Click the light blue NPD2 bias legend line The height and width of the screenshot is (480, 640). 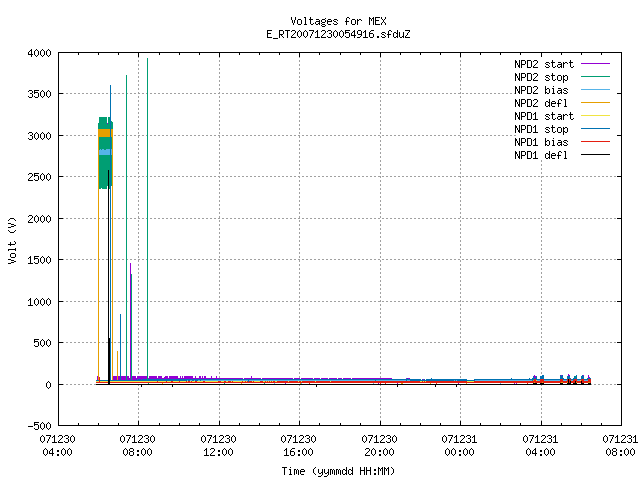point(595,89)
